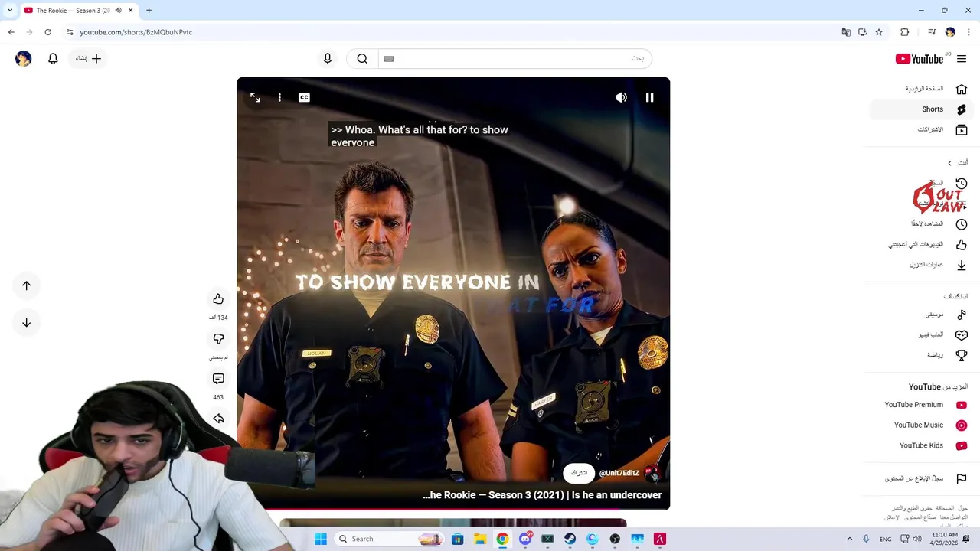Open the YouTube notifications bell
Image resolution: width=980 pixels, height=551 pixels.
coord(53,59)
